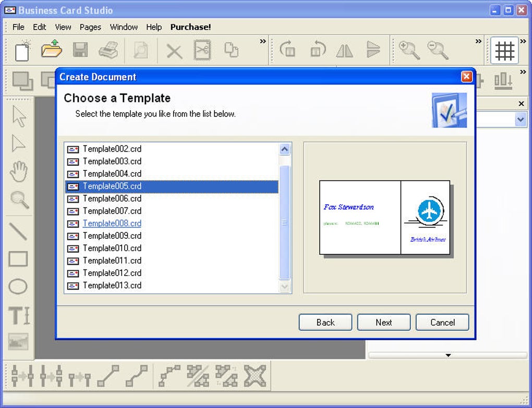Select Template003.crd in the list
The image size is (532, 408).
172,162
